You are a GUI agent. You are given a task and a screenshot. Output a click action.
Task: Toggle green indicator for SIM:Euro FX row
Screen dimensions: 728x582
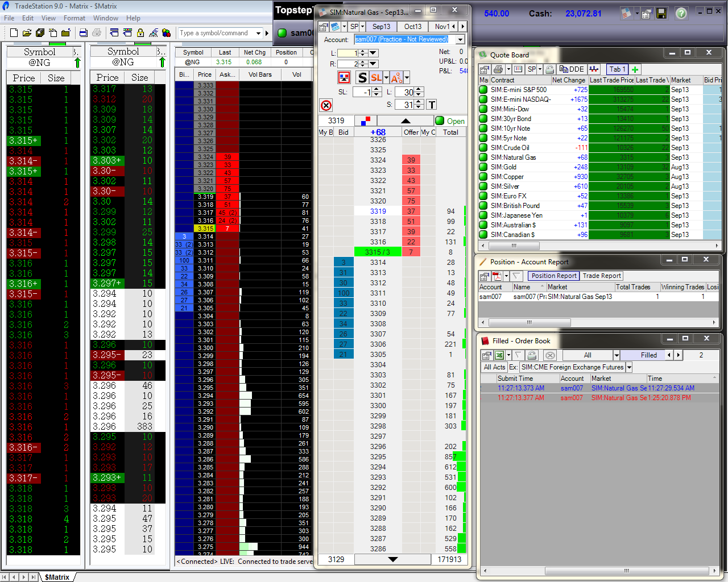tap(483, 196)
